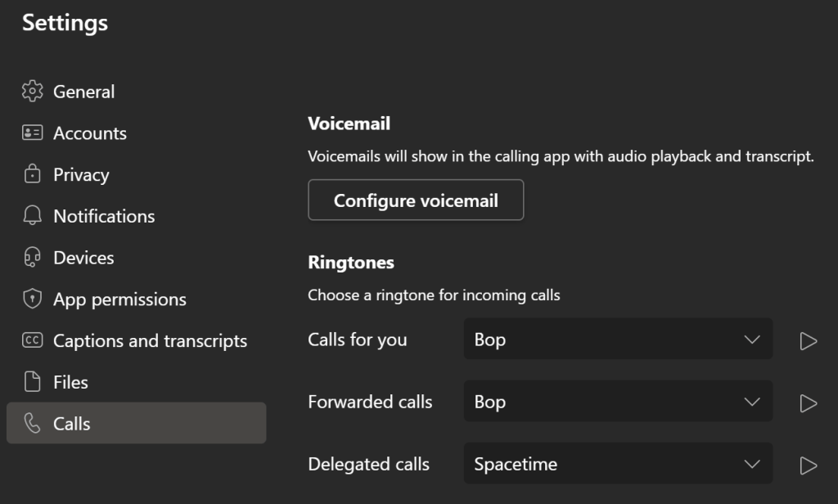838x504 pixels.
Task: Click the App permissions shield icon
Action: [33, 299]
